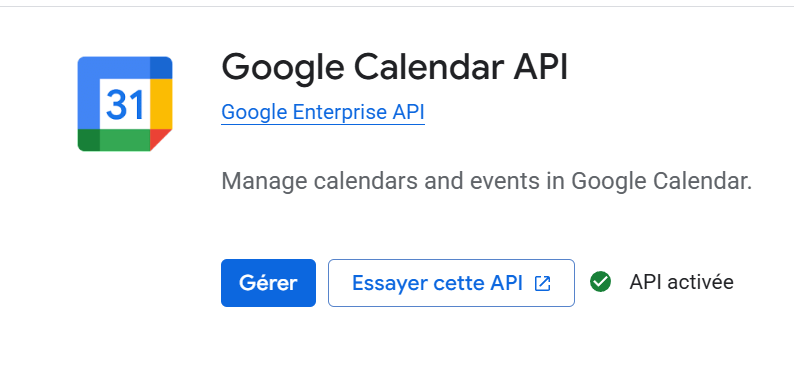This screenshot has height=367, width=794.
Task: Click the blue top band of the Calendar logo
Action: tap(125, 67)
